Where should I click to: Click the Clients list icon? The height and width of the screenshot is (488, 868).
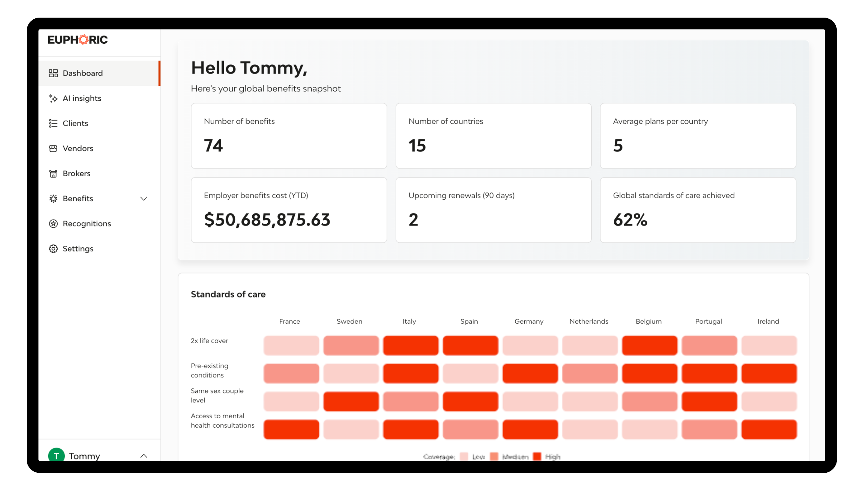(x=53, y=123)
